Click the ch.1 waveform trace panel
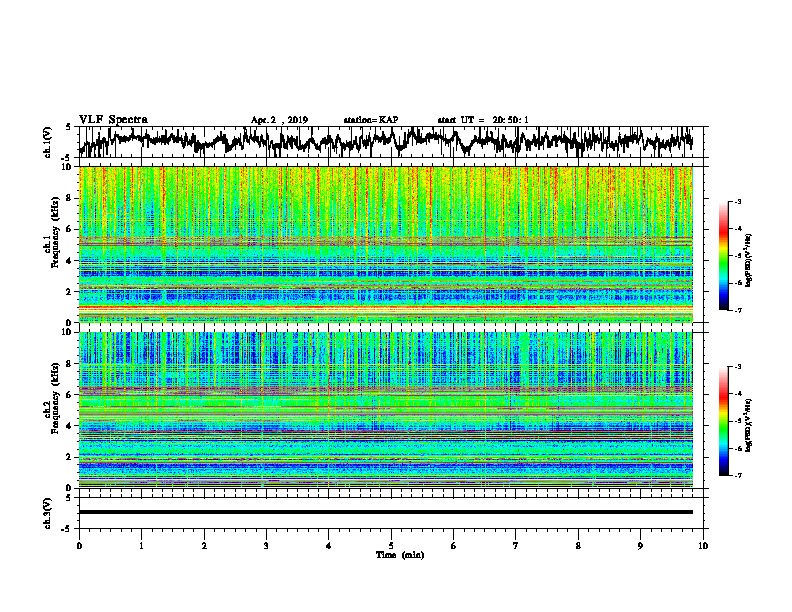792x612 pixels. (393, 142)
